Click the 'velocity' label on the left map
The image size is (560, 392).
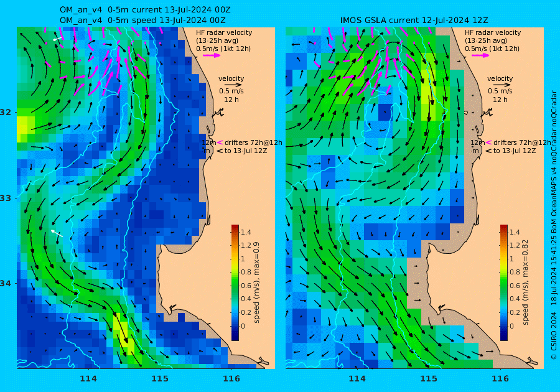tap(231, 78)
